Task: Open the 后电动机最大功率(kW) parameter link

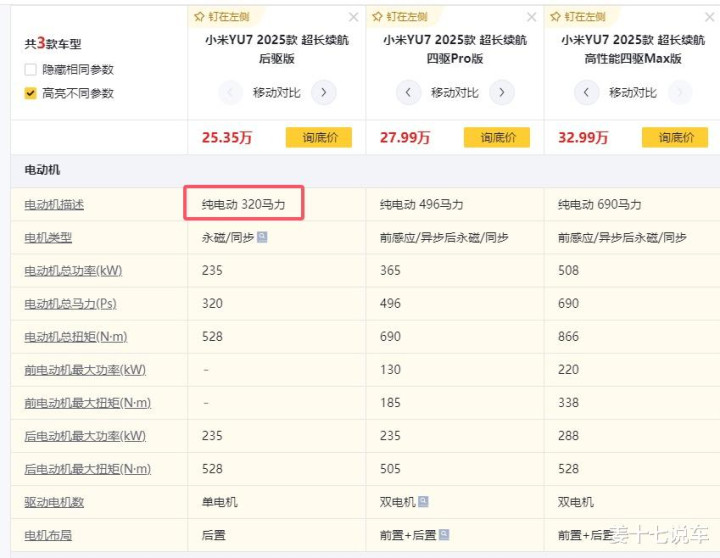Action: point(85,436)
